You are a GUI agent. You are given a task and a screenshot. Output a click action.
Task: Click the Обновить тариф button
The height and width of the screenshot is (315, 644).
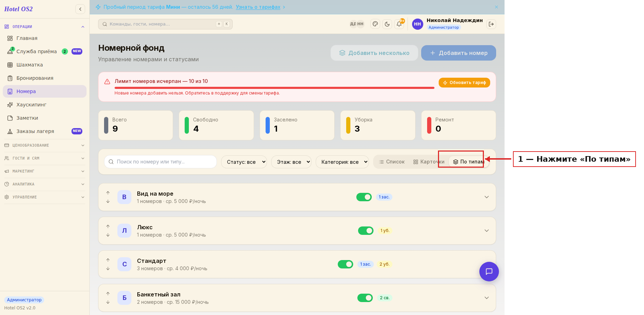pyautogui.click(x=464, y=83)
